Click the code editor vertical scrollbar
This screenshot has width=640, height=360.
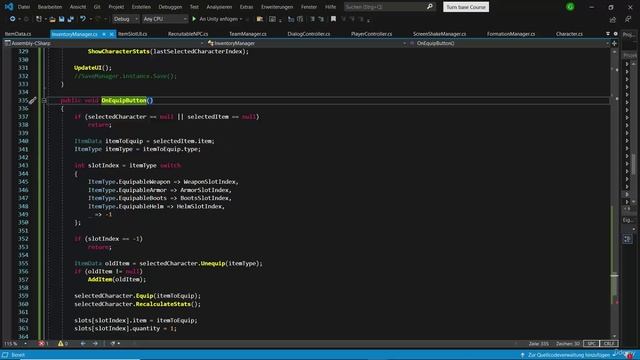tap(614, 195)
